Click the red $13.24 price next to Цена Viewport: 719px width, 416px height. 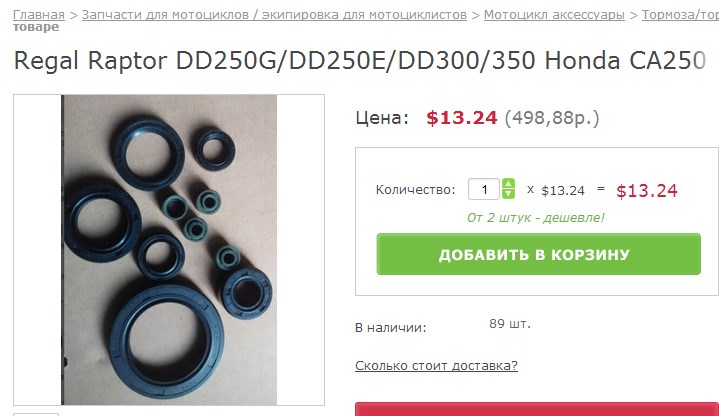461,118
